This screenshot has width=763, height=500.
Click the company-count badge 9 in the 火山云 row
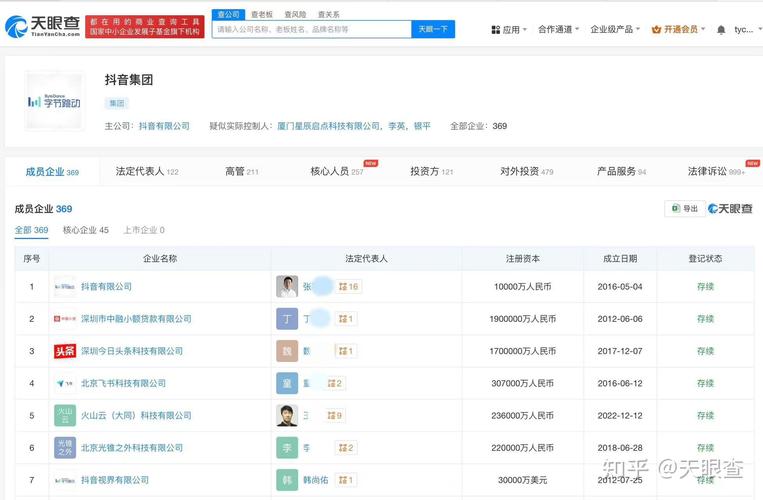pyautogui.click(x=335, y=415)
